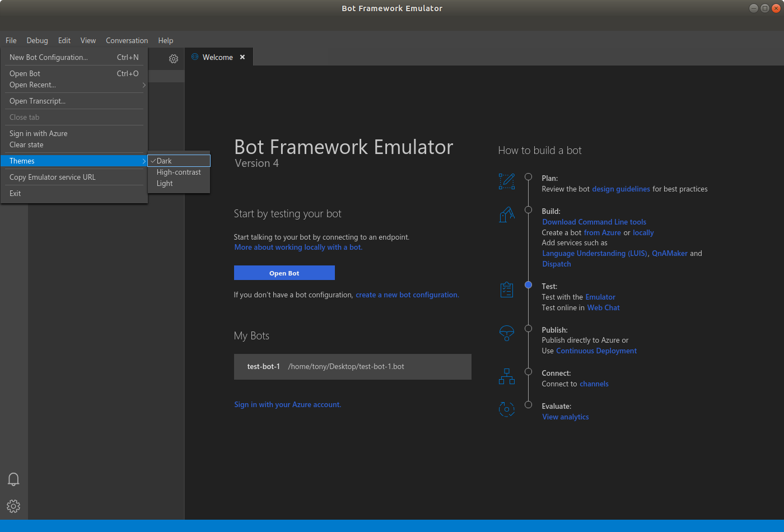Open the Web Chat link
Screen dimensions: 784x532
(x=604, y=307)
